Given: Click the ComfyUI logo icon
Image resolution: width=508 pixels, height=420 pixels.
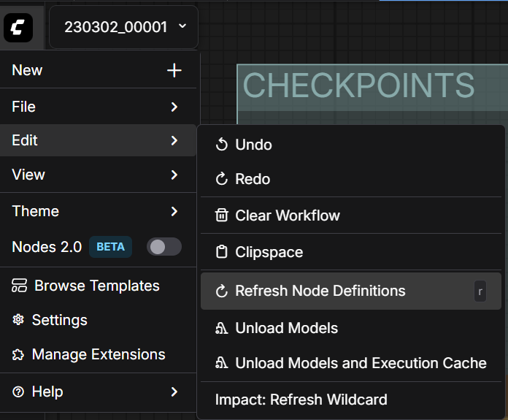Looking at the screenshot, I should tap(18, 28).
